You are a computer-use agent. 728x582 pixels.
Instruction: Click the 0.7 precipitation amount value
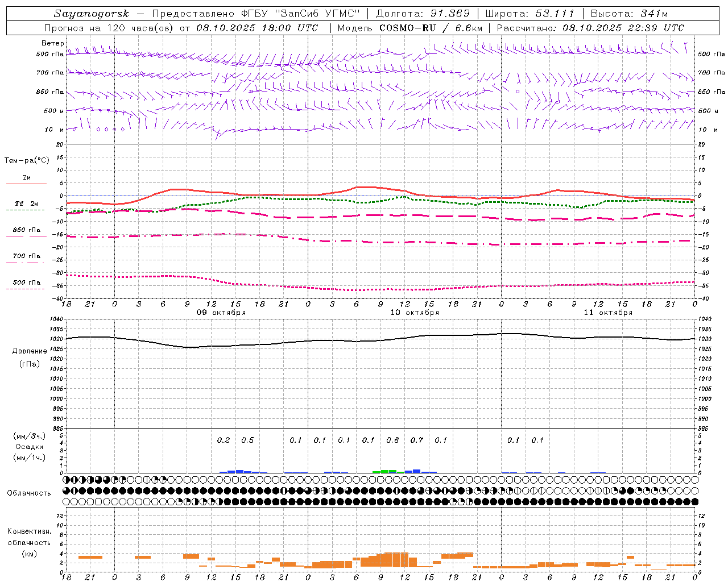click(417, 440)
